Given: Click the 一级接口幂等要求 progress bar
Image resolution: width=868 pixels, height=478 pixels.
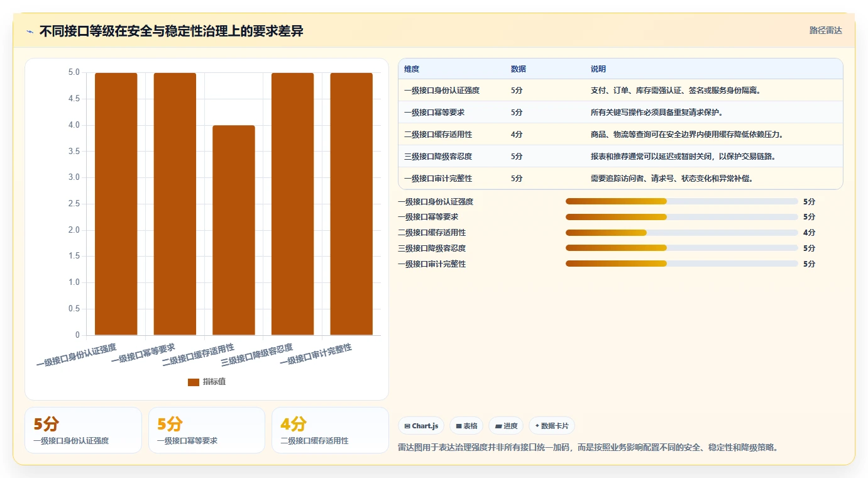Looking at the screenshot, I should coord(682,217).
